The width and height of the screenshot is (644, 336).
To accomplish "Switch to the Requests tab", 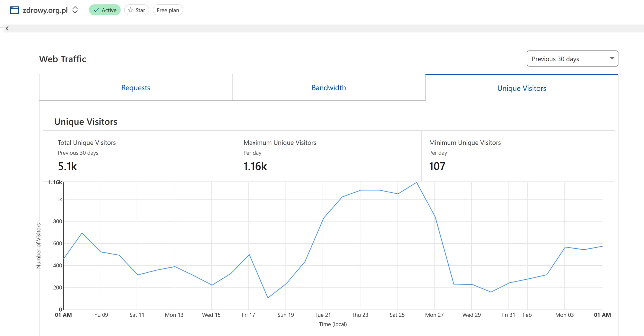I will tap(136, 87).
